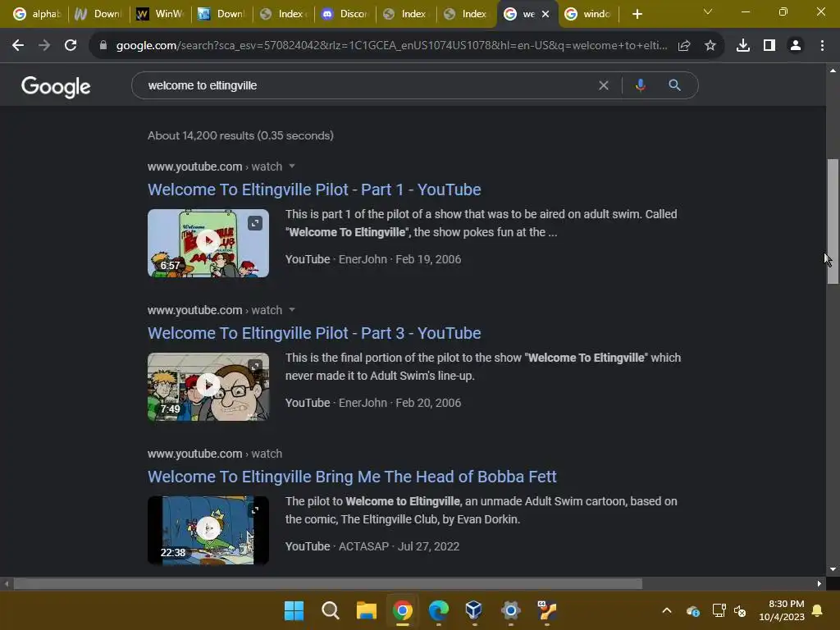Open Settings gear app in taskbar
Image resolution: width=840 pixels, height=630 pixels.
[510, 610]
